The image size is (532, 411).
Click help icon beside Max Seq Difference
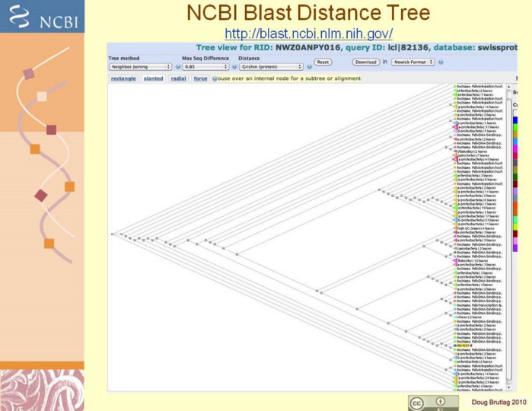point(234,66)
